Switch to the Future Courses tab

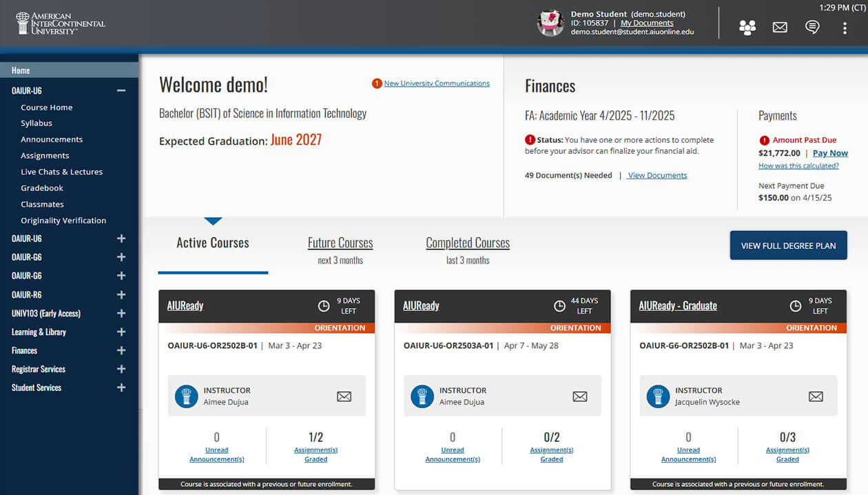pos(340,243)
